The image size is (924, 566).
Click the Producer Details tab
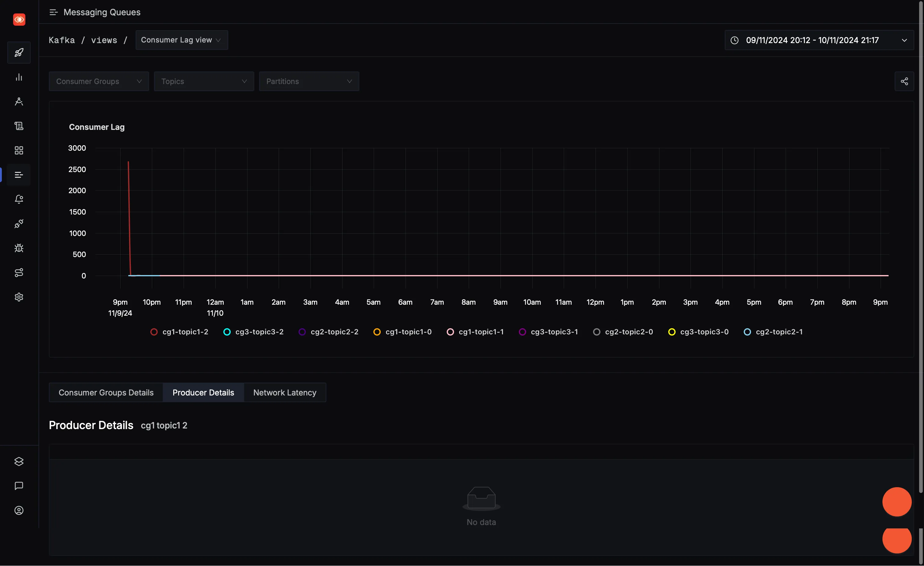[x=203, y=392]
